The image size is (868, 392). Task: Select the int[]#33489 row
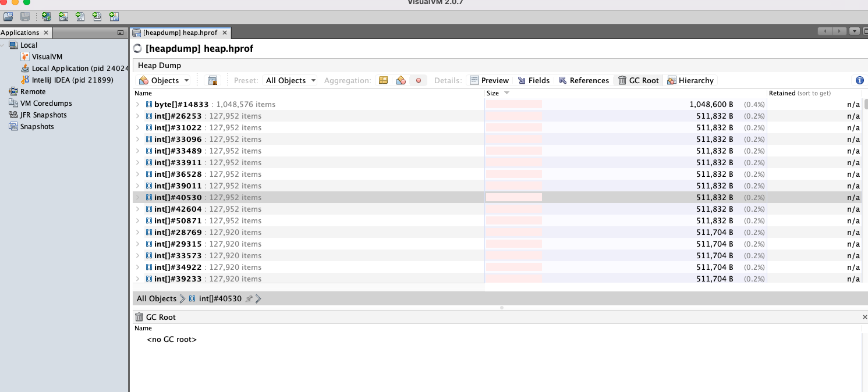[497, 151]
